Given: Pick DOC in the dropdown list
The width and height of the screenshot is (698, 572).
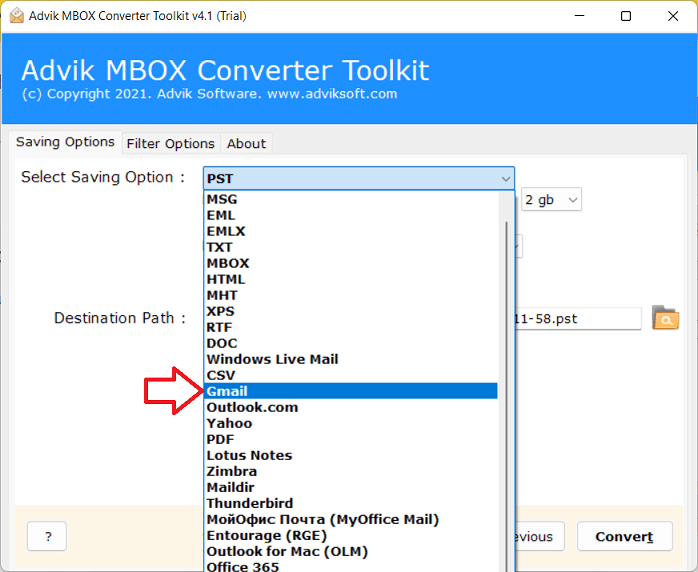Looking at the screenshot, I should pyautogui.click(x=351, y=343).
